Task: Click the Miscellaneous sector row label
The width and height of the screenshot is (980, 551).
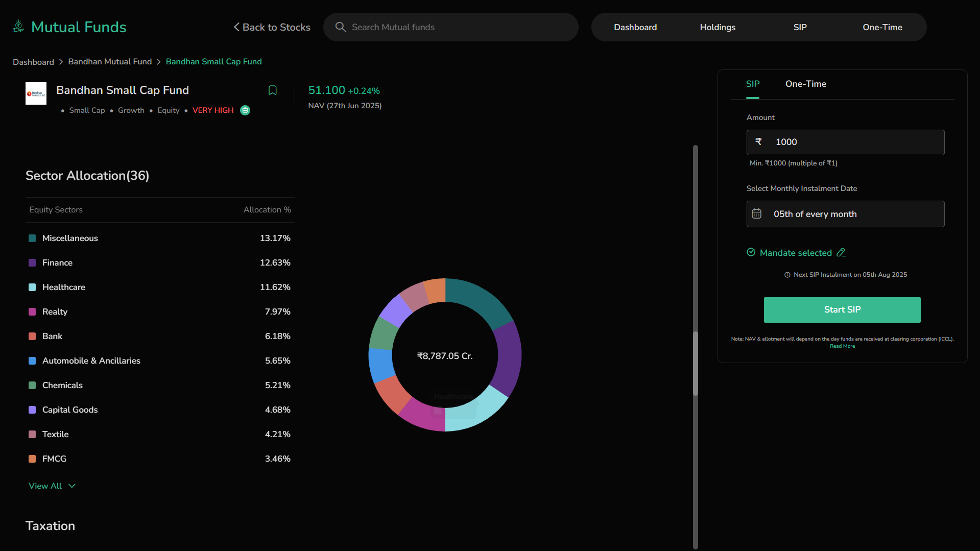Action: (x=70, y=238)
